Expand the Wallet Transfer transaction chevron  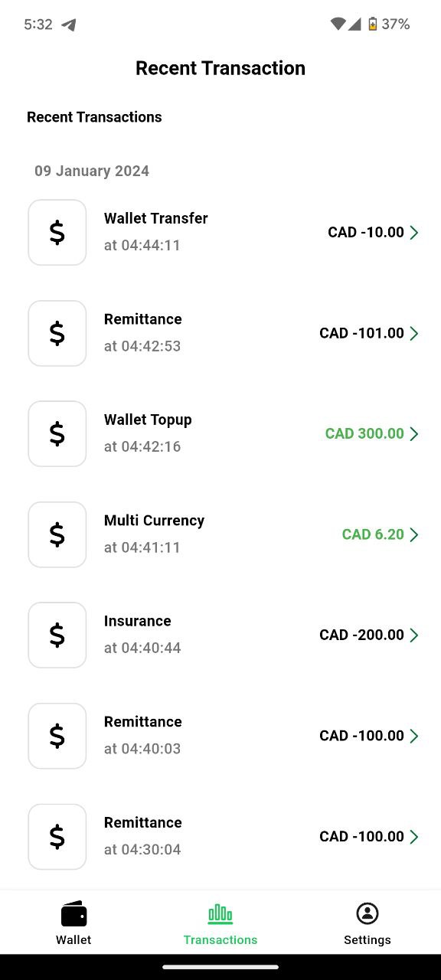click(414, 232)
